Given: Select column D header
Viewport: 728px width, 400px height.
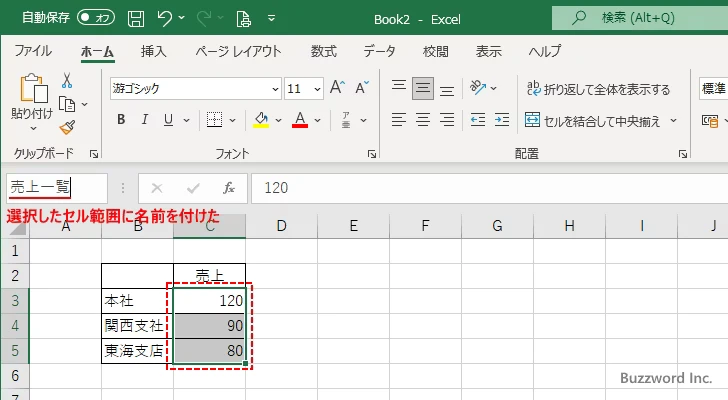Looking at the screenshot, I should (281, 226).
